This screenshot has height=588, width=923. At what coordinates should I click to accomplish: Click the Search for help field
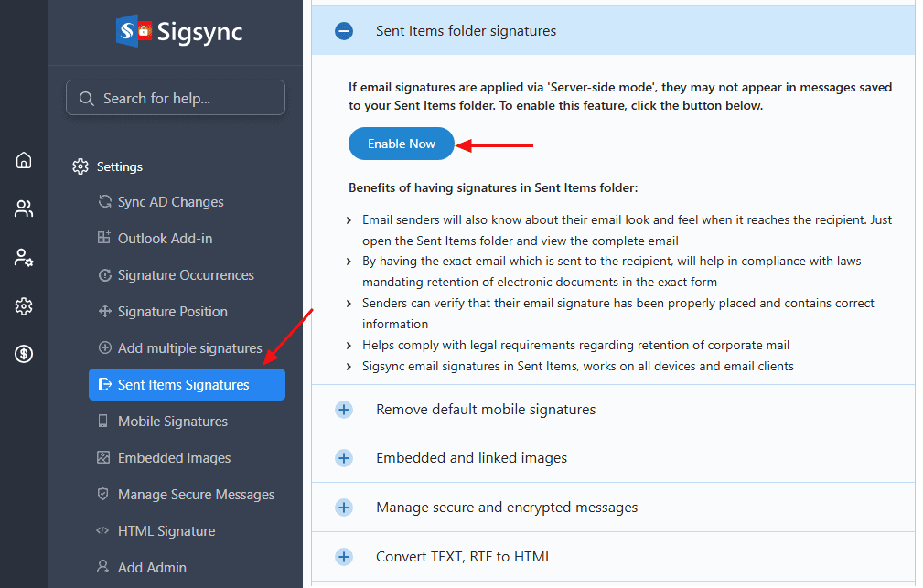176,98
